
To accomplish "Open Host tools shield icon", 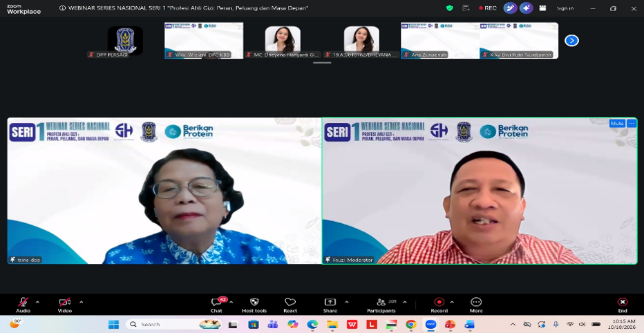I will click(254, 305).
